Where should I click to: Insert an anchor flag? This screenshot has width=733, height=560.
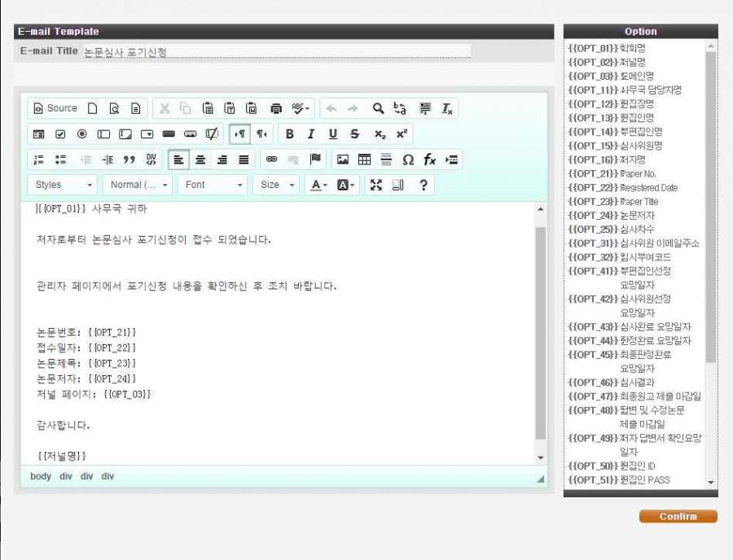(x=315, y=160)
